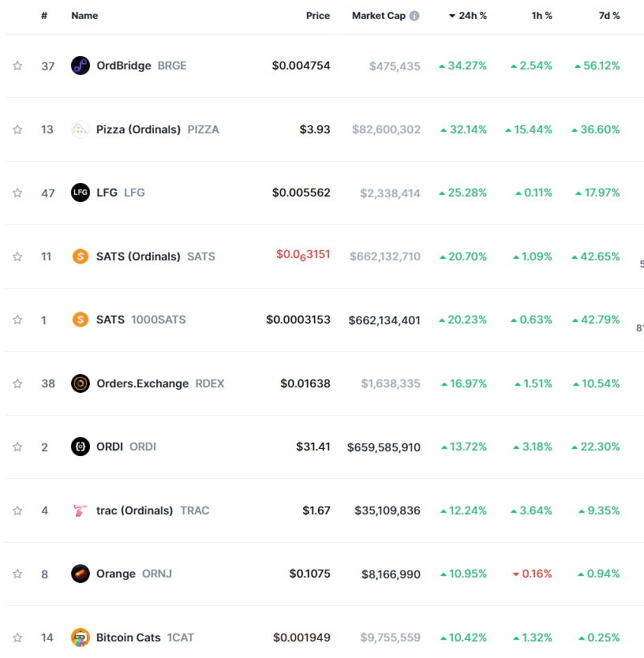Click the pink trac (Ordinals) logo
This screenshot has height=658, width=644.
80,510
